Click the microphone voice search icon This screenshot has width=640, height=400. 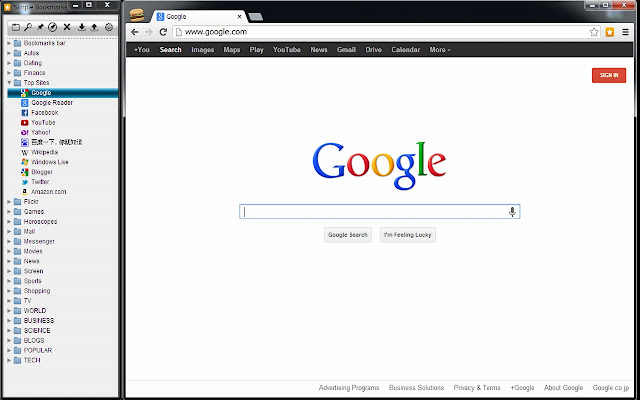coord(512,211)
